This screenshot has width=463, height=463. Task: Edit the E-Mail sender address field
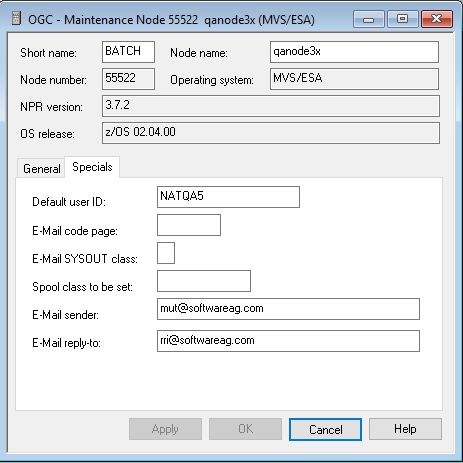288,309
